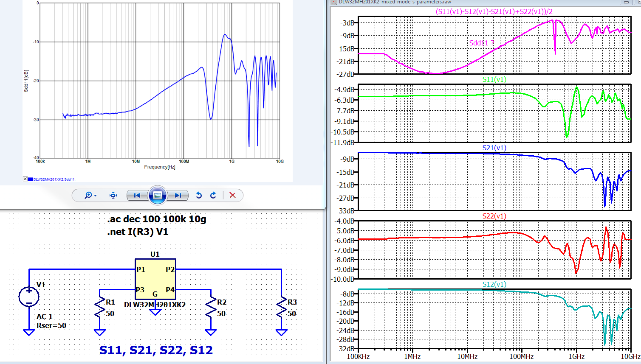Rotate the image clockwise

pyautogui.click(x=213, y=195)
